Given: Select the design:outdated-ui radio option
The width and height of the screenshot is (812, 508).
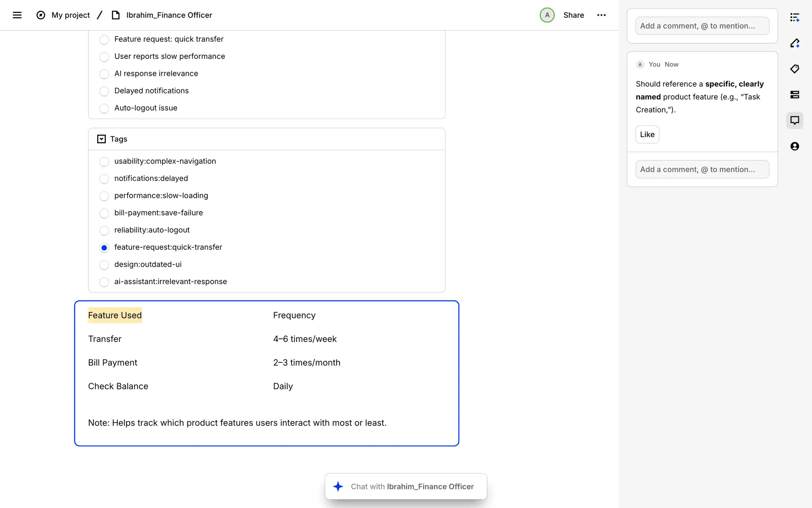Looking at the screenshot, I should (x=104, y=265).
